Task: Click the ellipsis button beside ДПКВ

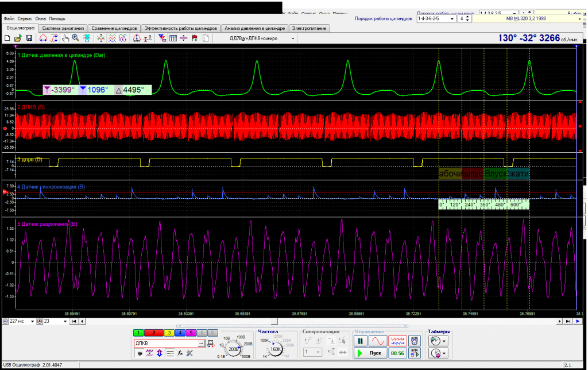Action: pyautogui.click(x=202, y=344)
